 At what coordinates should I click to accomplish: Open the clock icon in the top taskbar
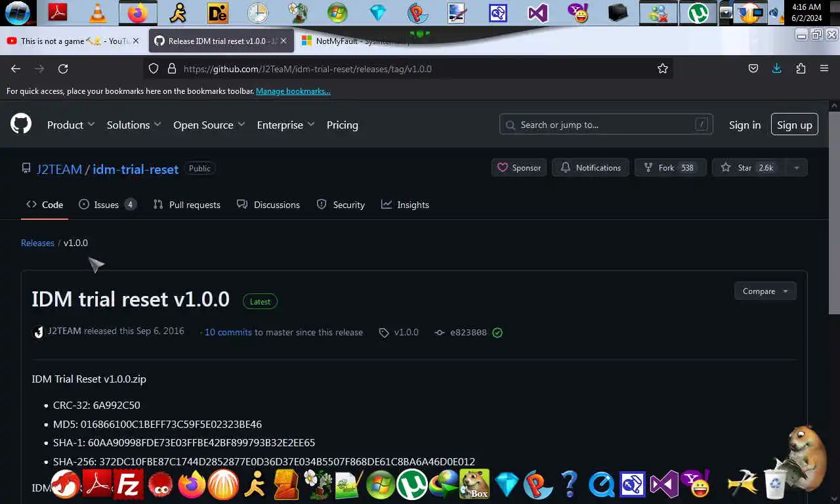tap(257, 12)
